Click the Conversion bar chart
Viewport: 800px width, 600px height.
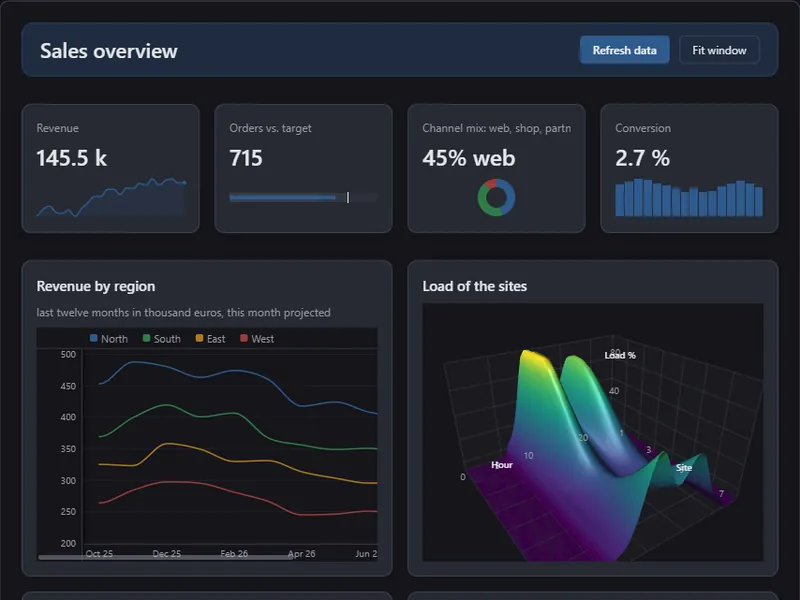[689, 197]
